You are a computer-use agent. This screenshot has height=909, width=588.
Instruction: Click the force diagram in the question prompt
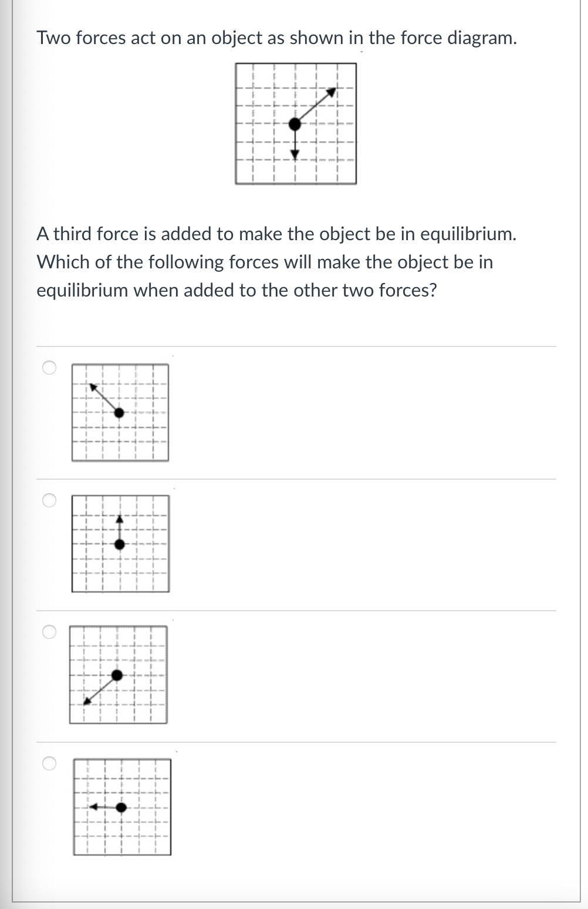(x=296, y=123)
